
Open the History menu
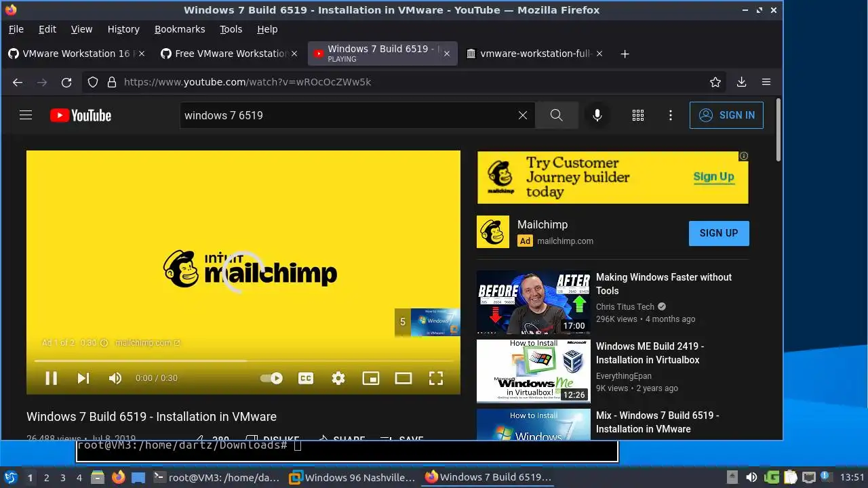coord(123,29)
